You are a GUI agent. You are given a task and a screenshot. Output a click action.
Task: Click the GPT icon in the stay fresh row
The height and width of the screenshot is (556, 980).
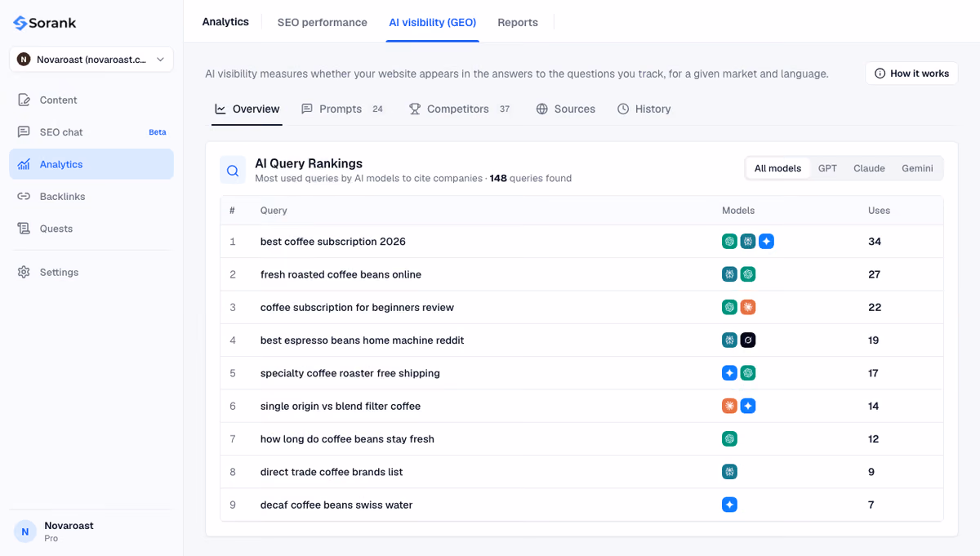[730, 439]
